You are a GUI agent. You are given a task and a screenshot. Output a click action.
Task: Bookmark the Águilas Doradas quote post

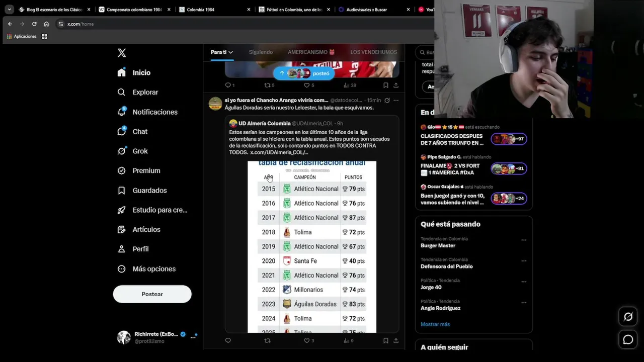[x=385, y=340]
